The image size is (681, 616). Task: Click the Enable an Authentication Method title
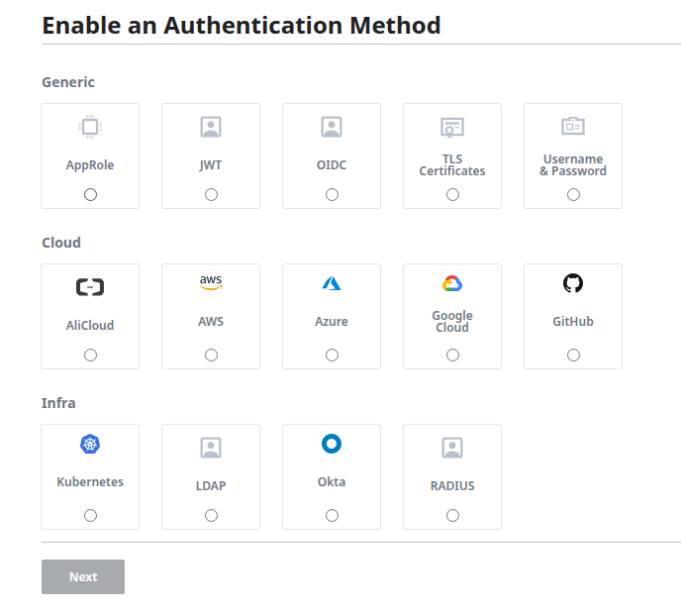242,25
